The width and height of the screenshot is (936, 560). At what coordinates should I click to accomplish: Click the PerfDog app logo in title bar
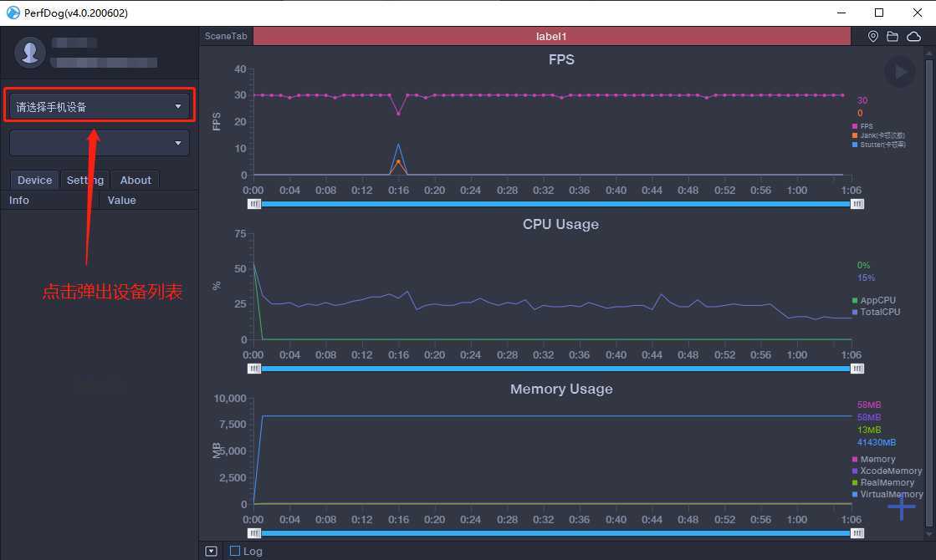point(13,13)
